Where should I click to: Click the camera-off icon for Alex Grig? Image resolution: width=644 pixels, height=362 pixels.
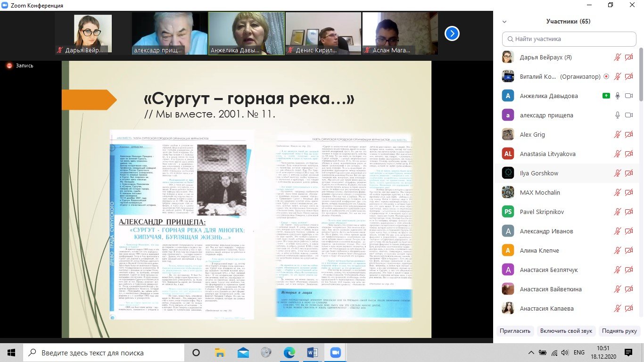[628, 134]
